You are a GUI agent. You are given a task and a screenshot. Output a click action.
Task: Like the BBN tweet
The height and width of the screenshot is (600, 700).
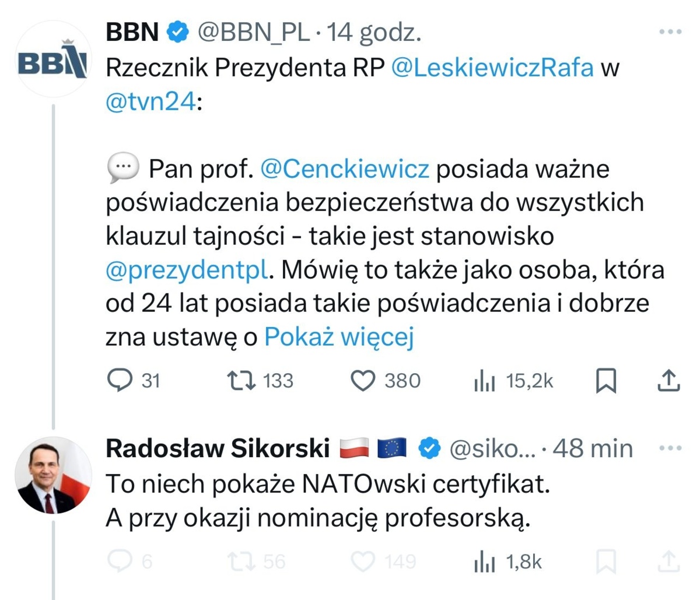click(x=363, y=381)
